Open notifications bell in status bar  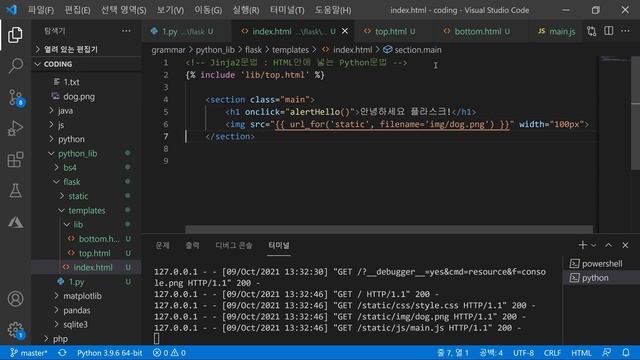click(x=626, y=353)
